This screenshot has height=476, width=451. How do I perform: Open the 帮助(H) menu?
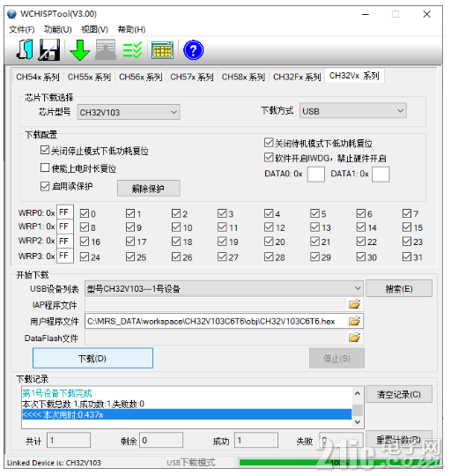pos(131,29)
